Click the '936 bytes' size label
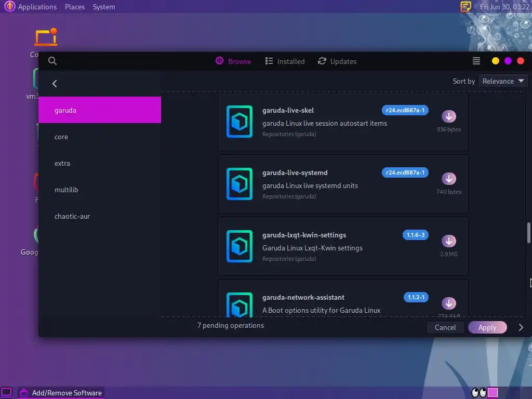Screen dimensions: 532x399 pos(448,129)
